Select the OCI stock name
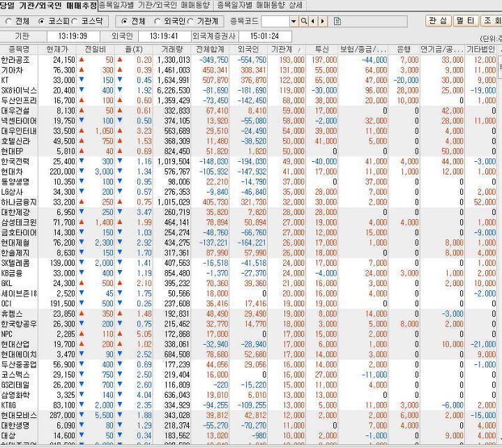This screenshot has width=502, height=448. [6, 304]
